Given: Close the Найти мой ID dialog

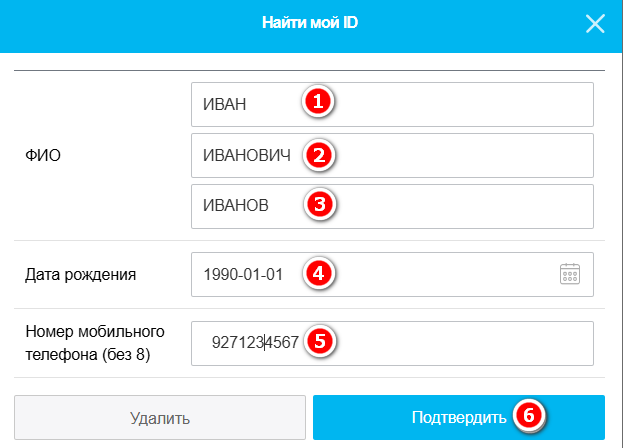Looking at the screenshot, I should pyautogui.click(x=595, y=24).
